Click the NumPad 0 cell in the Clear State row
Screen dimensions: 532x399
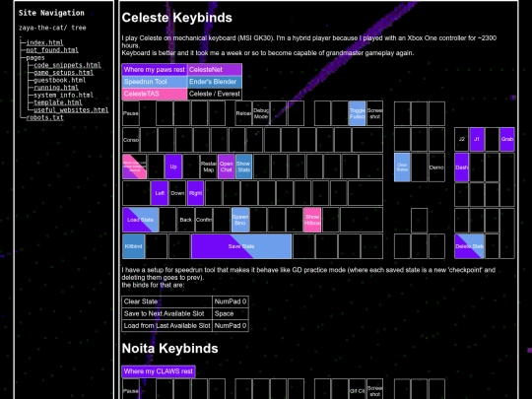pyautogui.click(x=231, y=301)
